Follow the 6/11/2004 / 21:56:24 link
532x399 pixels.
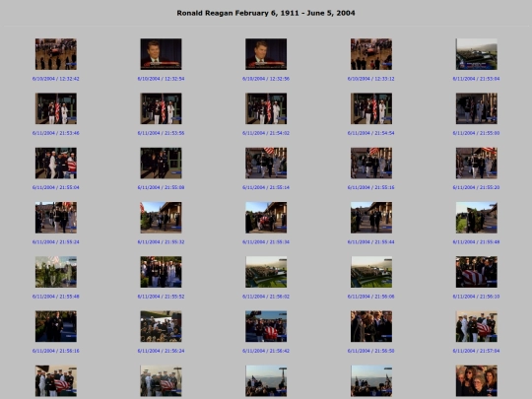click(x=161, y=351)
